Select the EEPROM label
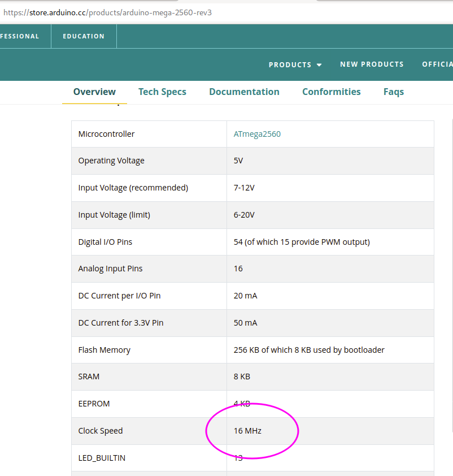This screenshot has height=476, width=453. 94,404
